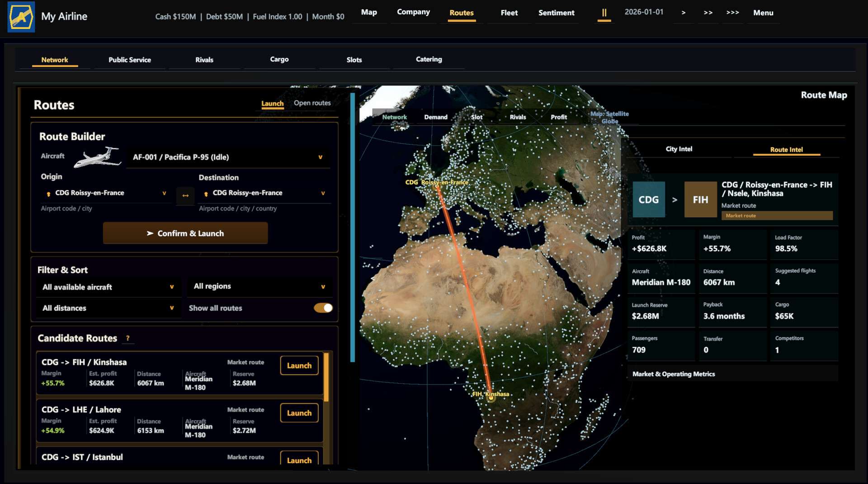Open the All regions filter dropdown

pyautogui.click(x=259, y=286)
